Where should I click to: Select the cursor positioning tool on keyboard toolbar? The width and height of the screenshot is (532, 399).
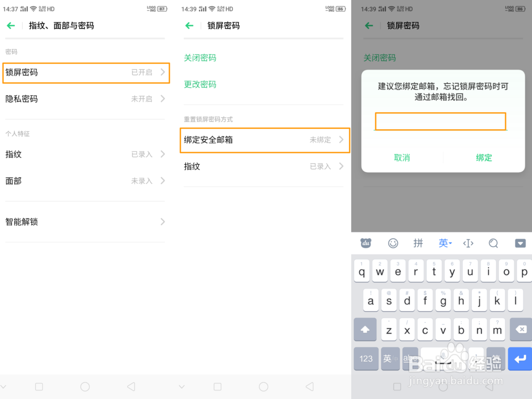coord(468,243)
